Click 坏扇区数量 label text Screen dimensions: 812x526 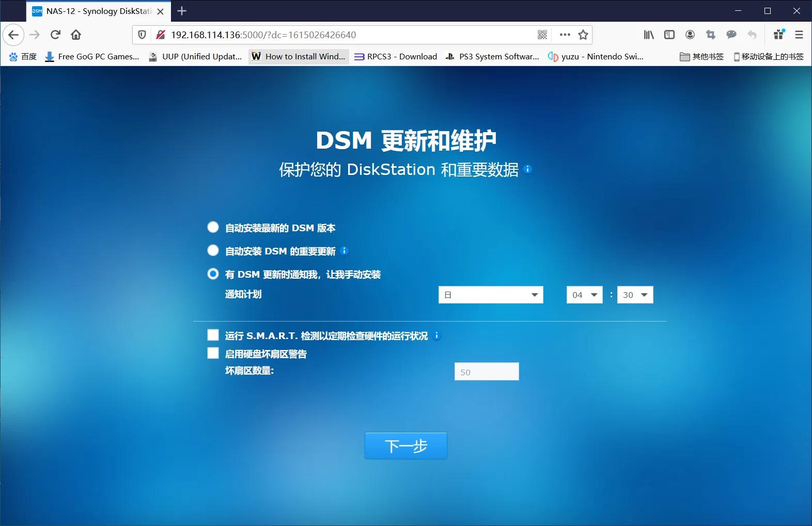(249, 371)
